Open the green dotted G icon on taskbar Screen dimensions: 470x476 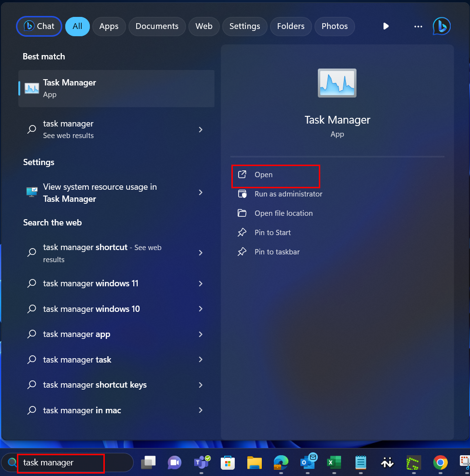414,462
